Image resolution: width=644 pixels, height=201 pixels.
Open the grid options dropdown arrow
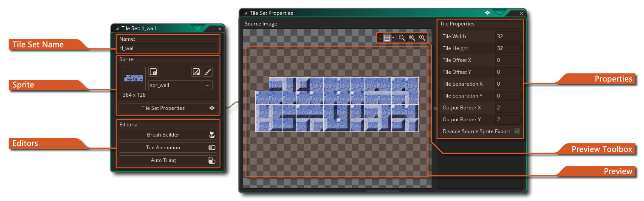coord(393,38)
